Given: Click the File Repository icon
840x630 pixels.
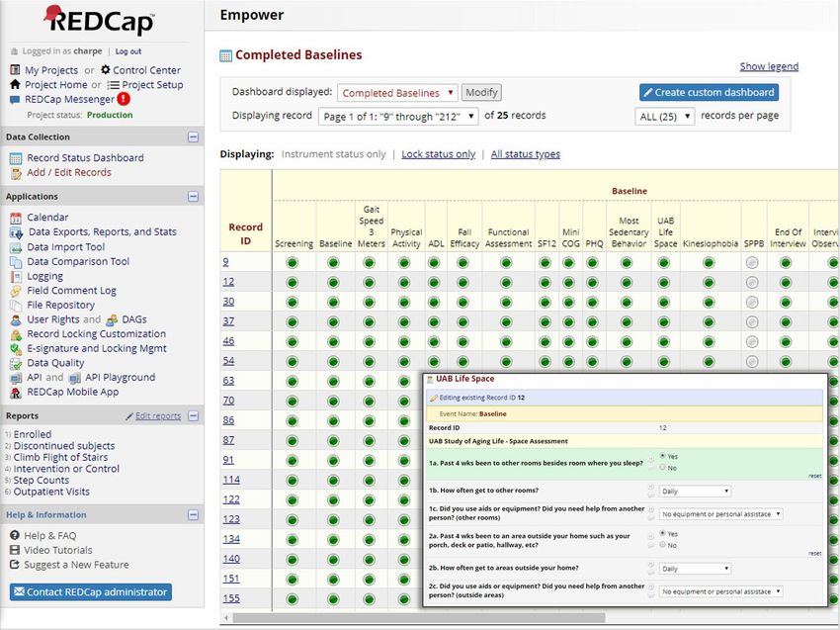Looking at the screenshot, I should pyautogui.click(x=16, y=305).
